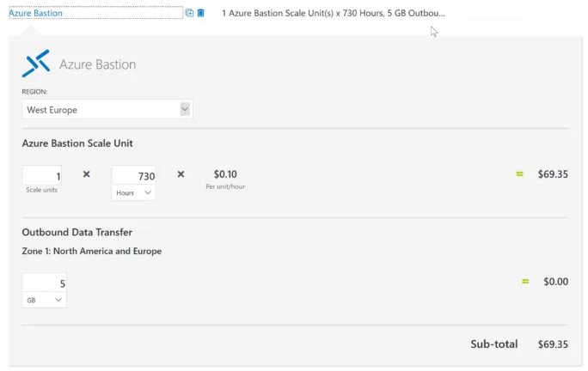Open the Hours unit dropdown
This screenshot has width=588, height=371.
point(133,192)
